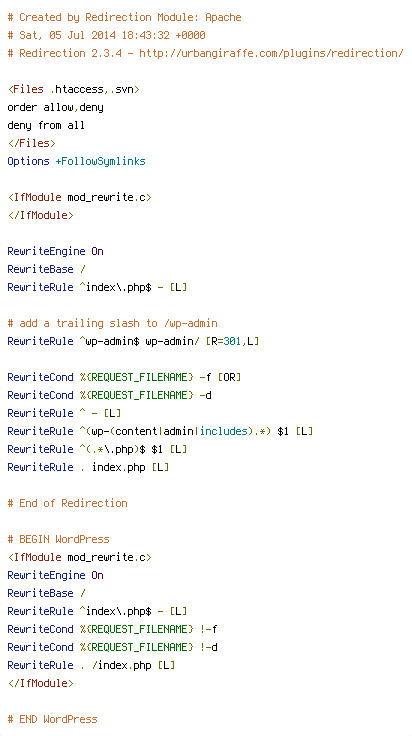Click Options +FollowSymlinks directive

(x=76, y=161)
